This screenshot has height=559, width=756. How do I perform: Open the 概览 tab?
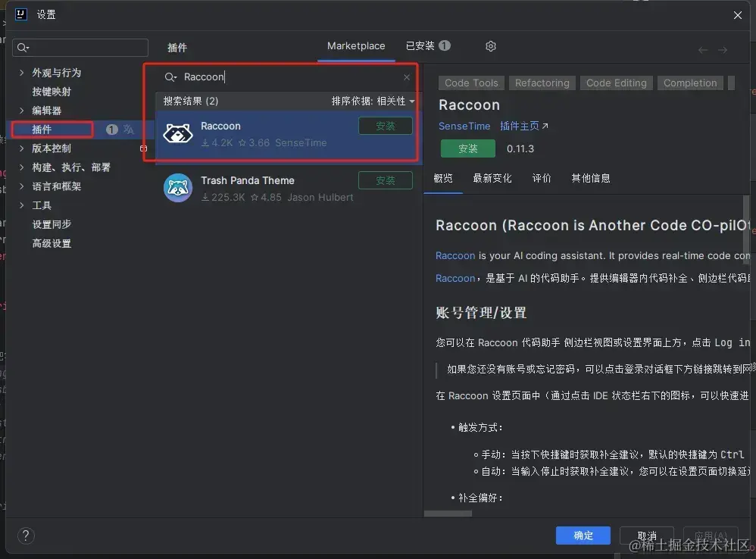443,178
